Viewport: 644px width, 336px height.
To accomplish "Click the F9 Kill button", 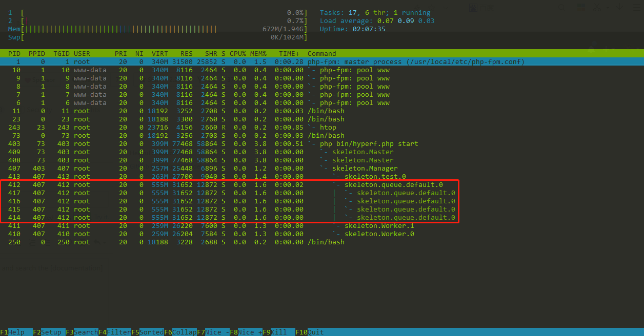I will click(279, 332).
